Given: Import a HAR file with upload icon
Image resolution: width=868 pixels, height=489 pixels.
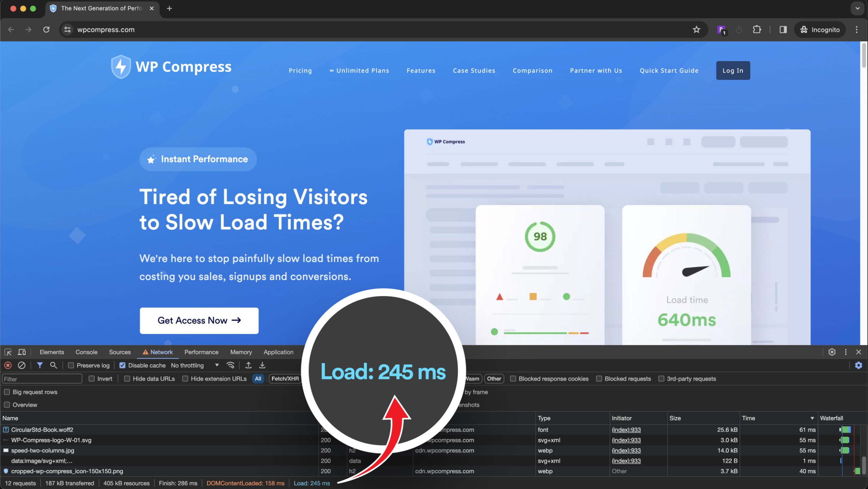Looking at the screenshot, I should click(x=249, y=365).
